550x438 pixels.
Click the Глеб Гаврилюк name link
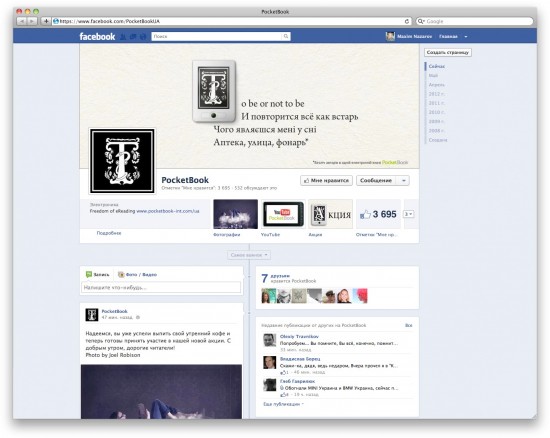click(297, 381)
